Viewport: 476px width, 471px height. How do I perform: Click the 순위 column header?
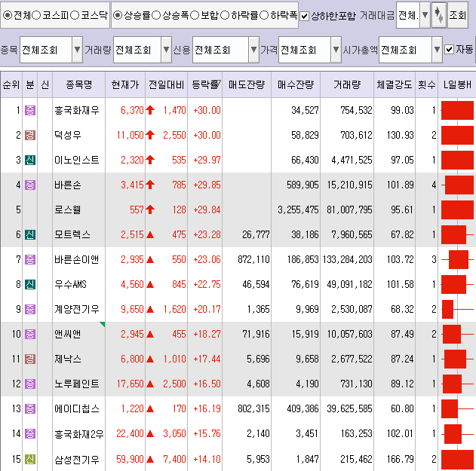pyautogui.click(x=11, y=84)
